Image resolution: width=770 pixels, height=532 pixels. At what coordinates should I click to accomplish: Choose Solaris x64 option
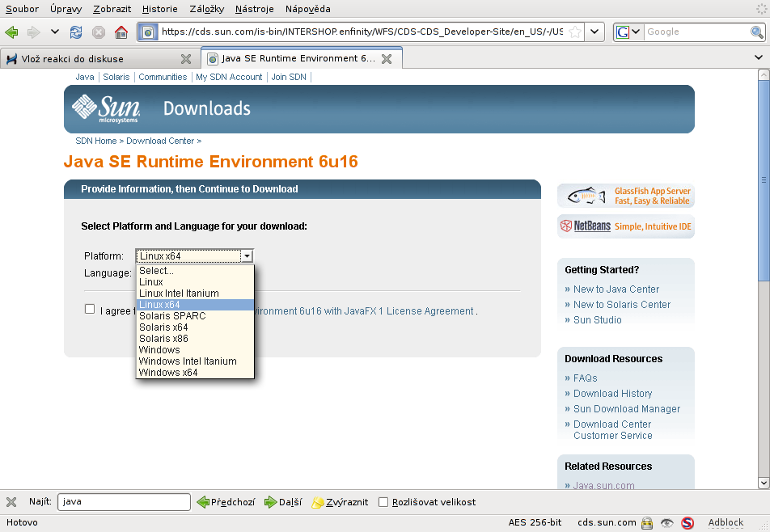(195, 327)
